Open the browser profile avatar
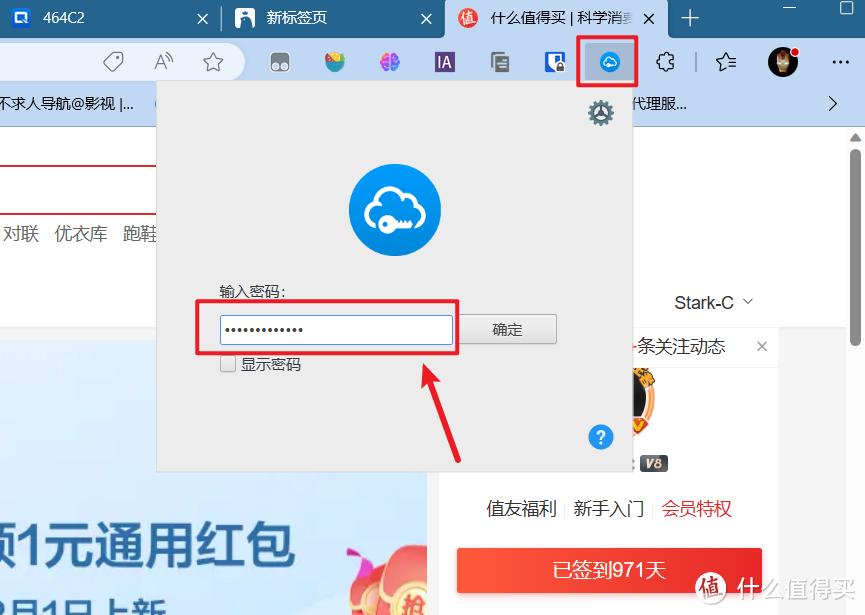865x615 pixels. (782, 62)
